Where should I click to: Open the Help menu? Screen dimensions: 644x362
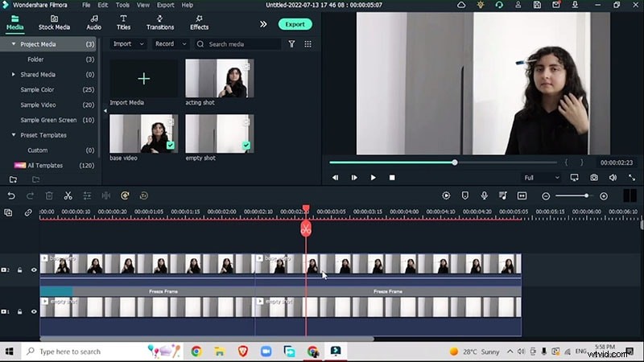[x=188, y=5]
